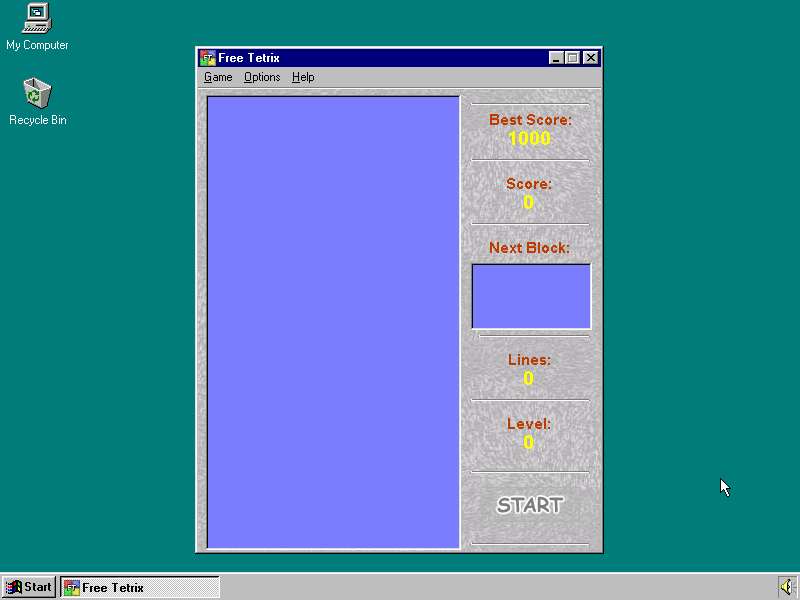Click the 'Next Block:' label

[x=530, y=247]
